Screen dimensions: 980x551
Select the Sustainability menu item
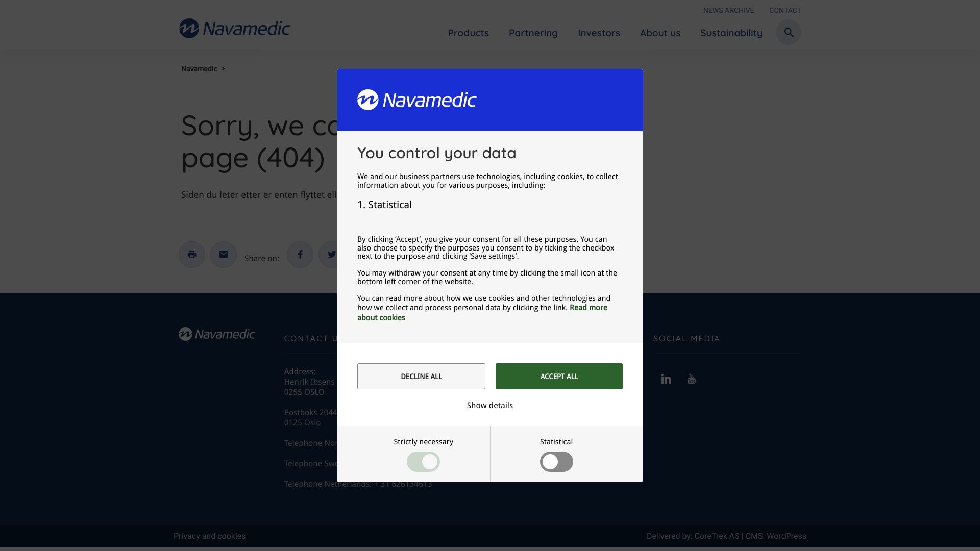731,32
